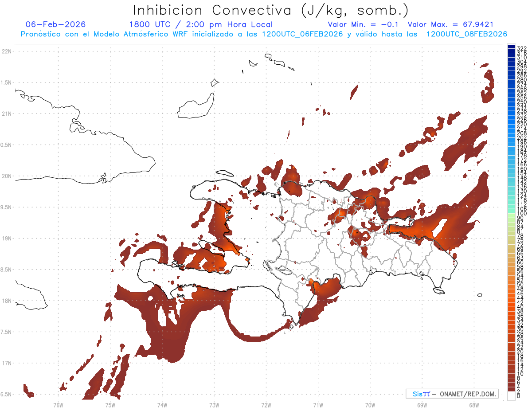The width and height of the screenshot is (532, 411).
Task: Click the '202' value on the color scale
Action: coord(521,137)
